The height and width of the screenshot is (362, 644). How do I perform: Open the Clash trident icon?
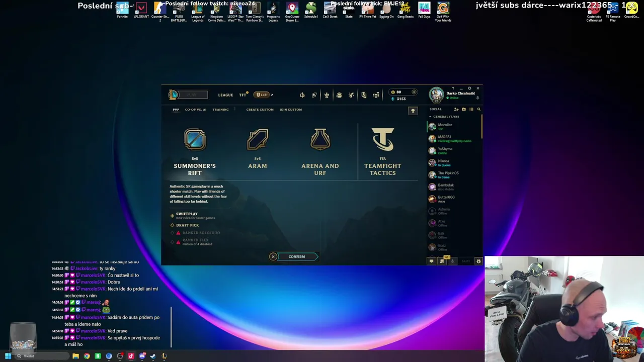point(302,95)
